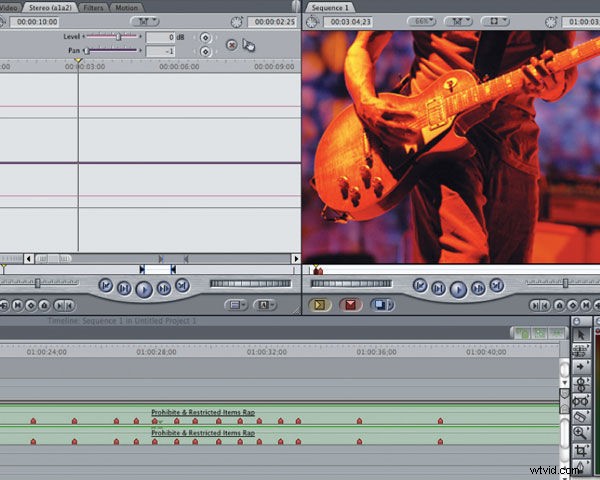Select the Selection arrow tool in palette

pyautogui.click(x=581, y=332)
